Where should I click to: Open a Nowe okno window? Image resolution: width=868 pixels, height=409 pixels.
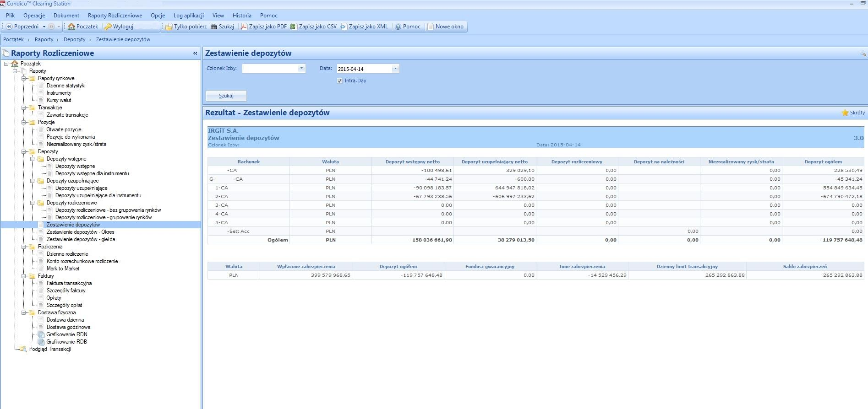click(445, 27)
